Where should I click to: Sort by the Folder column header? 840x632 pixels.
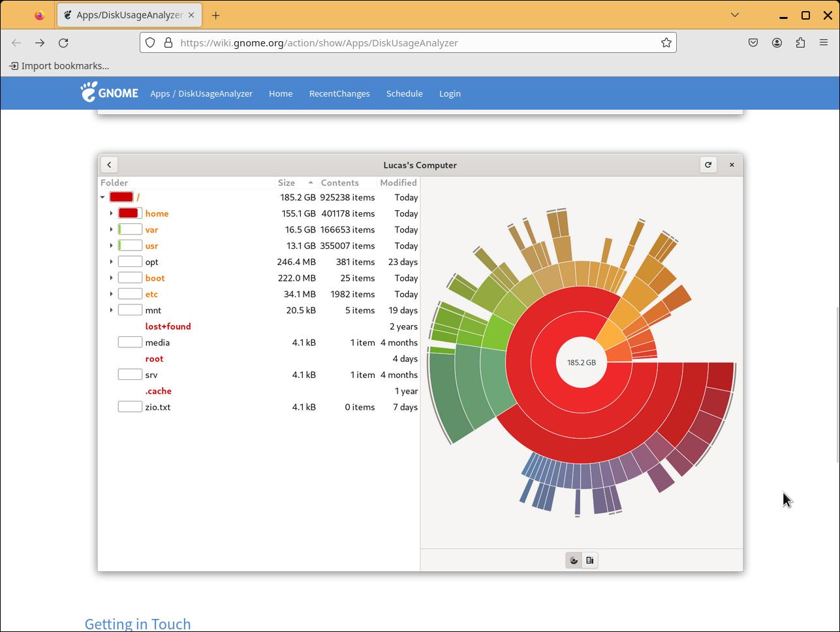(187, 183)
